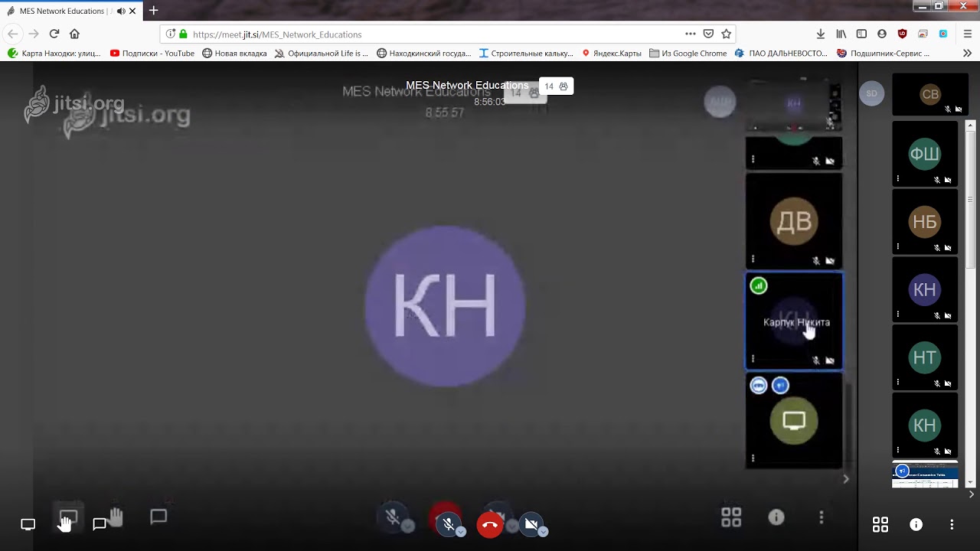
Task: Share your screen using the monitor toolbar icon
Action: [x=28, y=524]
